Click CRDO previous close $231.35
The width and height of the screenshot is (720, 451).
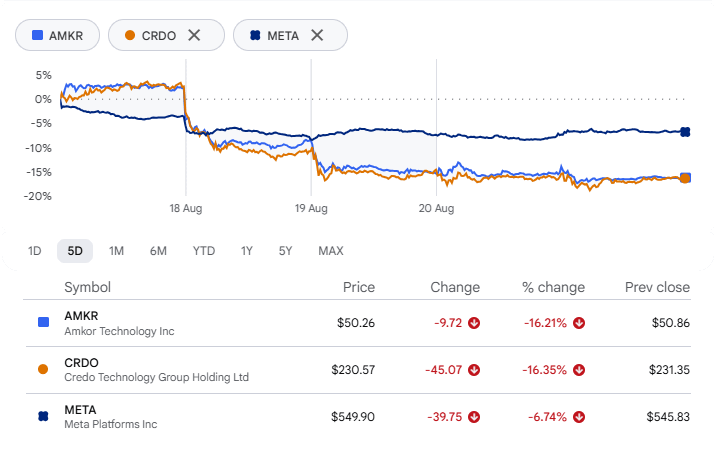tap(669, 370)
